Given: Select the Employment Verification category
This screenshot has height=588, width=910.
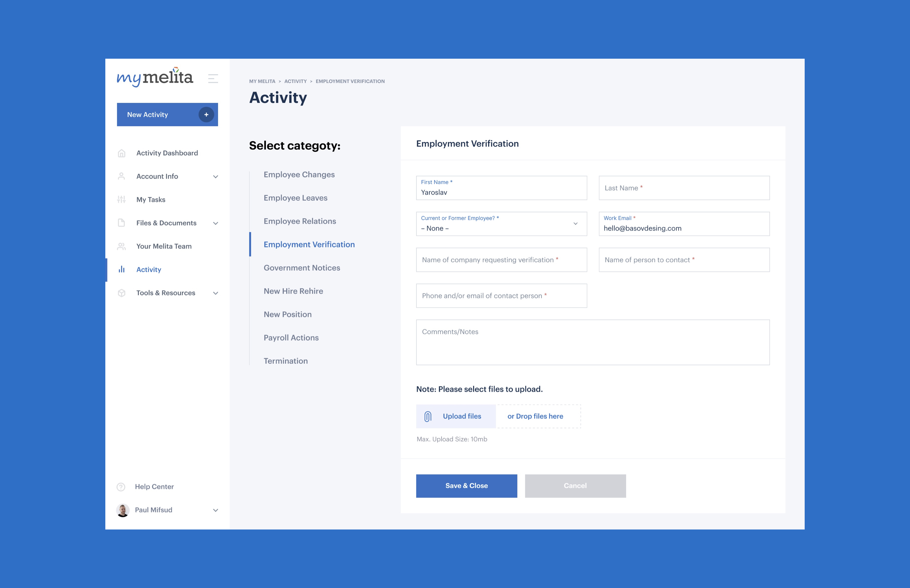Looking at the screenshot, I should click(x=309, y=244).
